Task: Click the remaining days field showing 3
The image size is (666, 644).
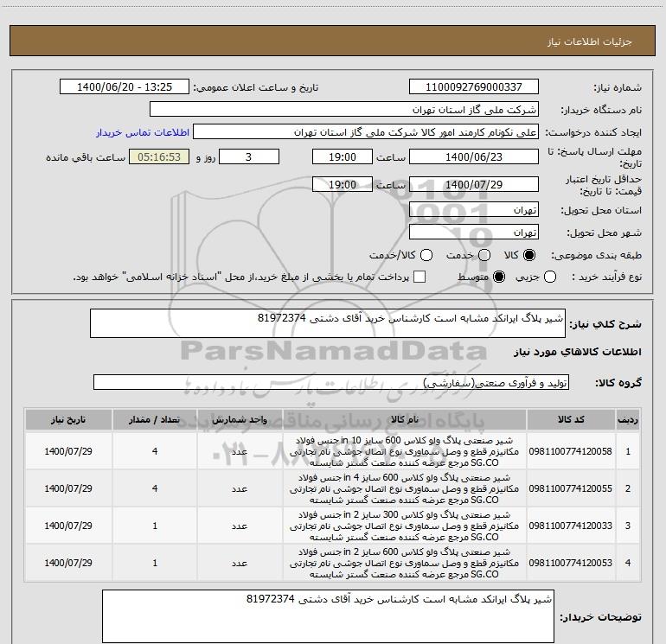Action: (x=249, y=156)
